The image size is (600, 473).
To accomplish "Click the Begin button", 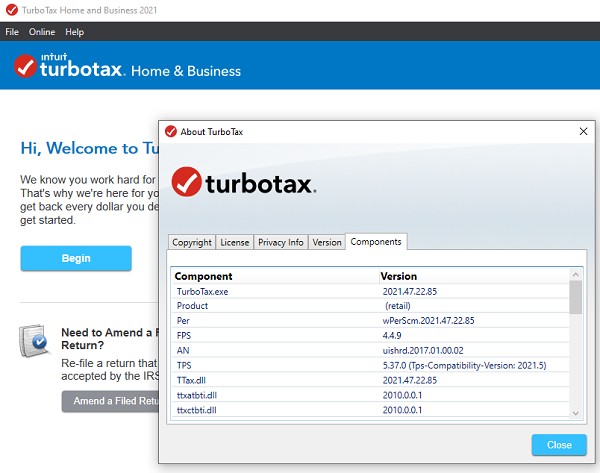I will (76, 258).
